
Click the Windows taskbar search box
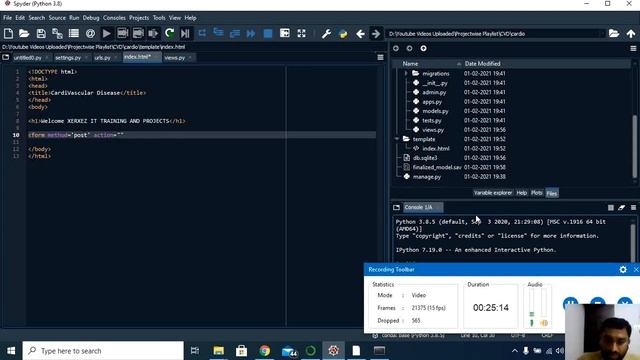[x=103, y=351]
